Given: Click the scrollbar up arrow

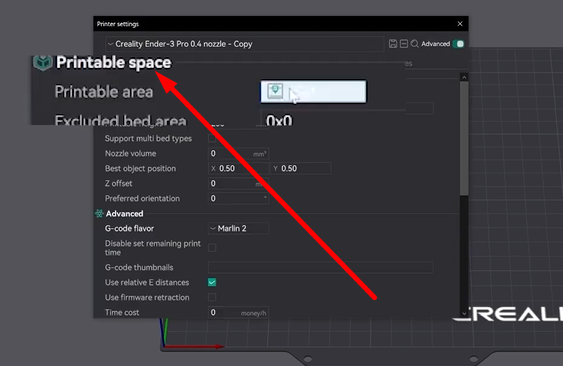Looking at the screenshot, I should pos(464,77).
